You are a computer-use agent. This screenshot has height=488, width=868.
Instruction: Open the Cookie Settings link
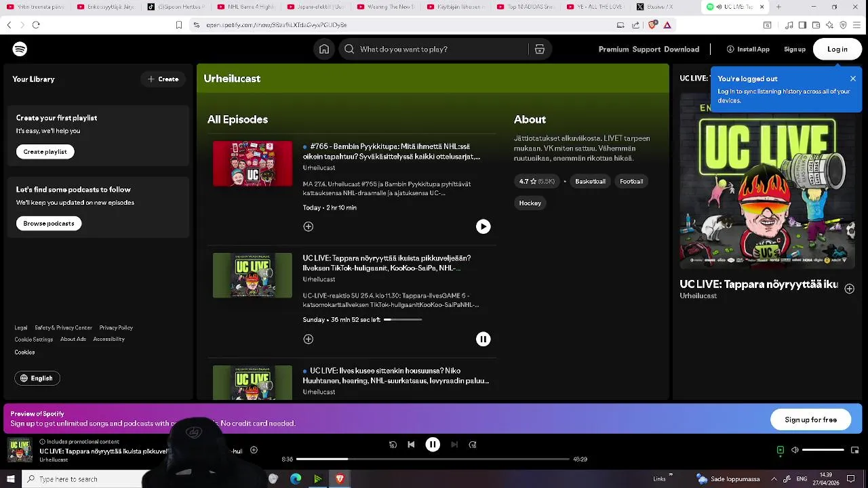point(34,340)
